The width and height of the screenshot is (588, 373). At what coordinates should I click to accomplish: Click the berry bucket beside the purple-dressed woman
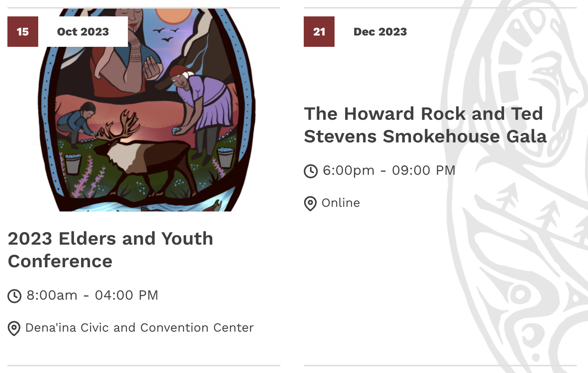pyautogui.click(x=225, y=157)
